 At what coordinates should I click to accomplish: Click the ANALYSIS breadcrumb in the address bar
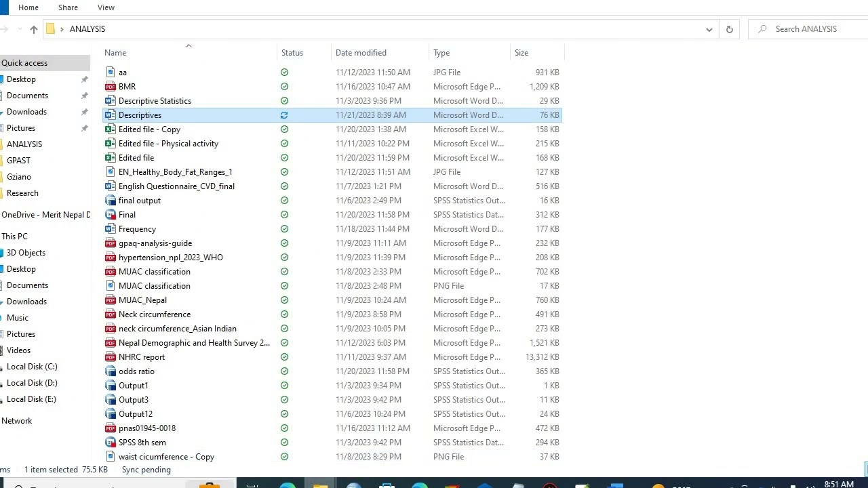pyautogui.click(x=87, y=29)
